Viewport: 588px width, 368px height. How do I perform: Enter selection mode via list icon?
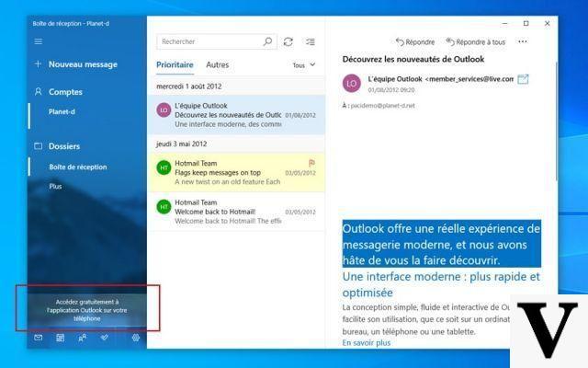pos(311,41)
